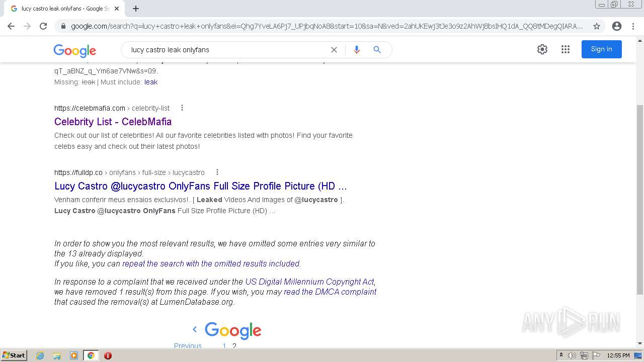Click the Google logo in header
644x362 pixels.
point(74,50)
